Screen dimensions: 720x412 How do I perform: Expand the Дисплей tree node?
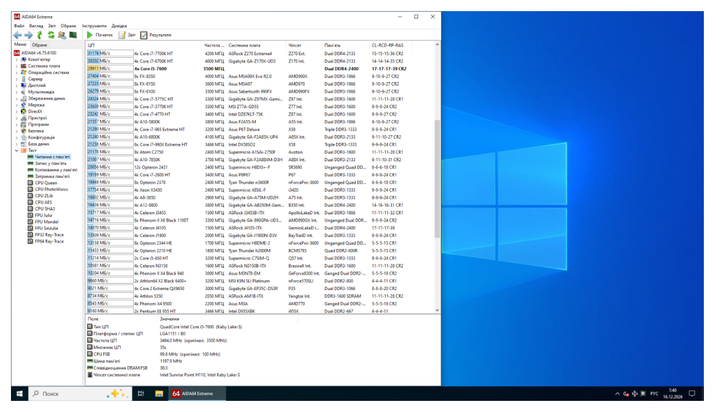(x=17, y=85)
